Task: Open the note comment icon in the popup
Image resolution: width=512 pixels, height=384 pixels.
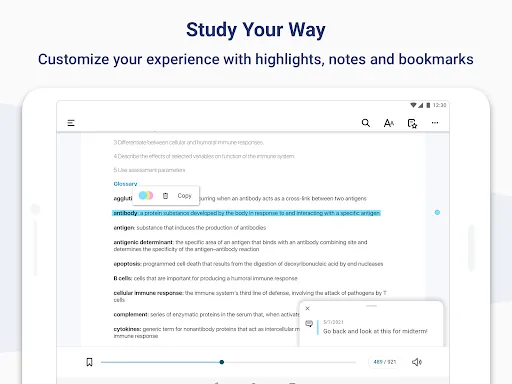Action: pos(309,323)
